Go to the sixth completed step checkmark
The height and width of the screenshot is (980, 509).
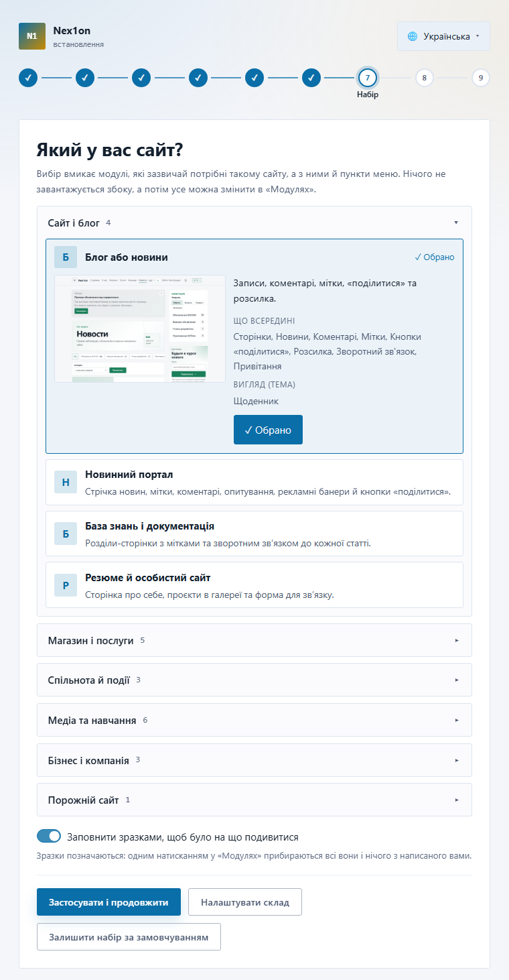311,78
